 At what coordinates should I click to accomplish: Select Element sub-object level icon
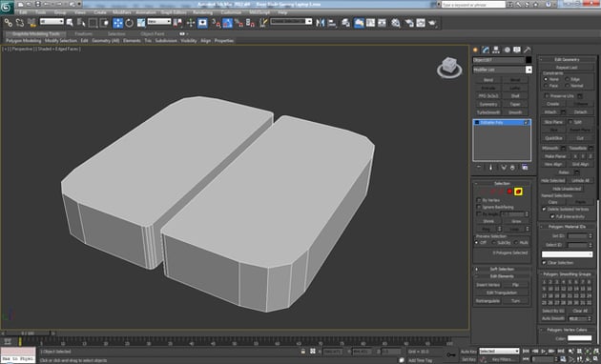518,192
